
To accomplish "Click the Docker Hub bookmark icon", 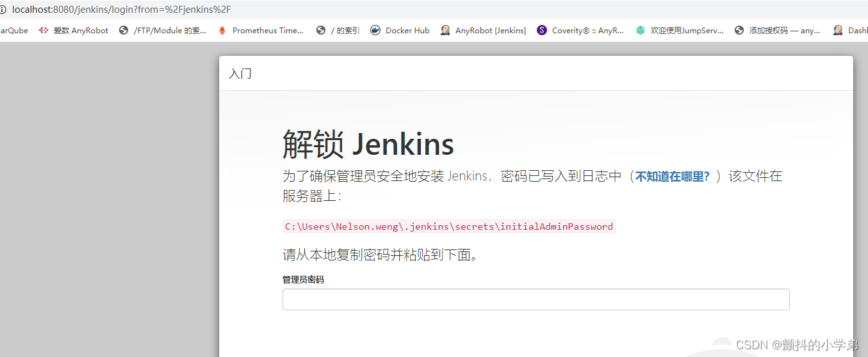I will tap(375, 30).
